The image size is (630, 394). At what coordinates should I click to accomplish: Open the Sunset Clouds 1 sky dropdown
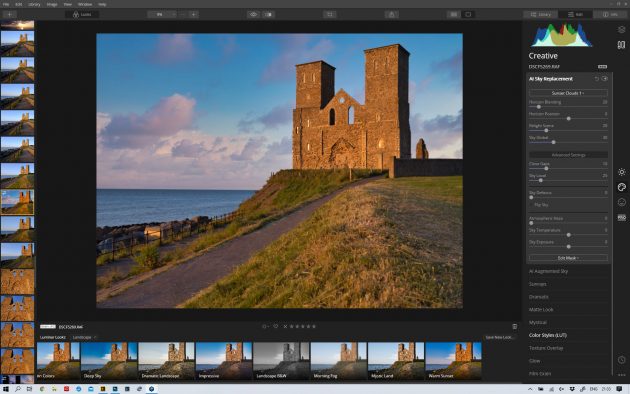[x=568, y=93]
